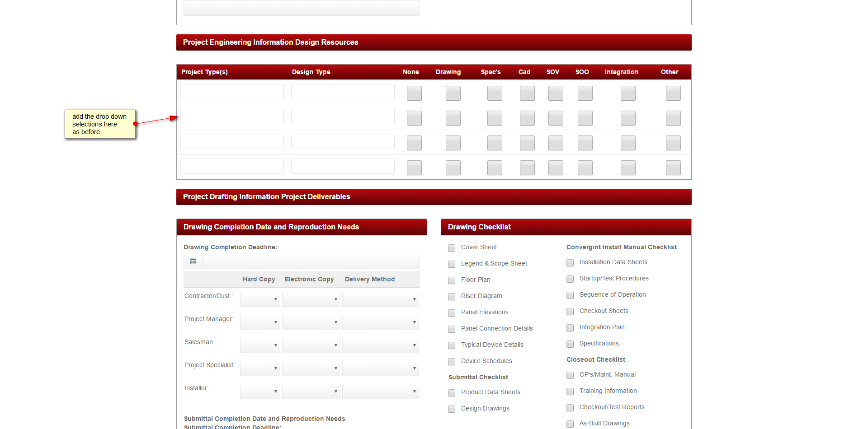Click the Drawing Completion Deadline date field

[311, 261]
